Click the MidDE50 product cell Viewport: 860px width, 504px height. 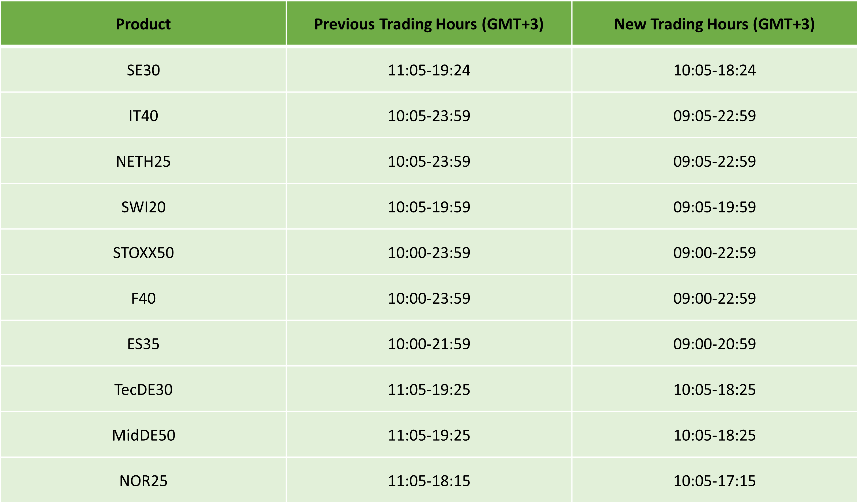click(143, 436)
